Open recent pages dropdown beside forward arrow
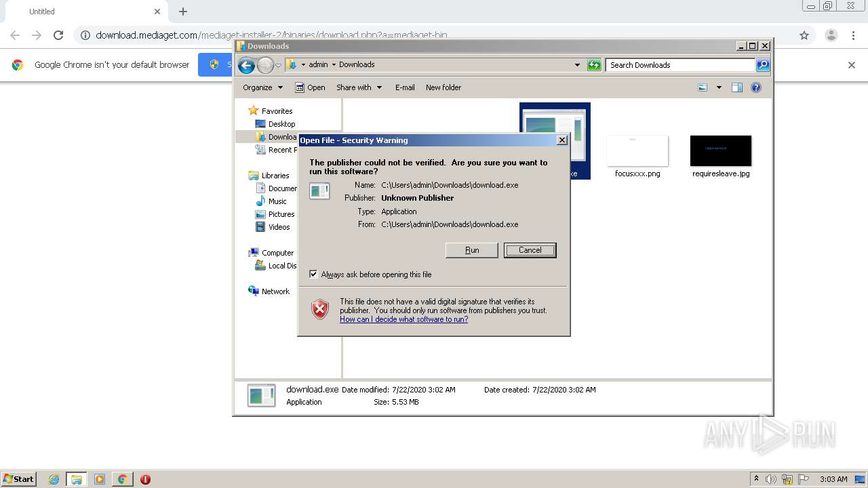 pos(278,66)
